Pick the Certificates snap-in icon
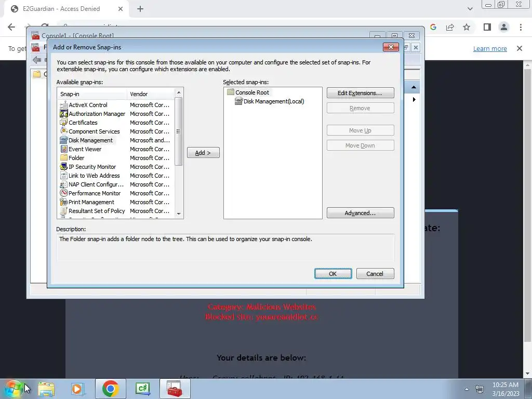This screenshot has width=532, height=399. pos(64,123)
